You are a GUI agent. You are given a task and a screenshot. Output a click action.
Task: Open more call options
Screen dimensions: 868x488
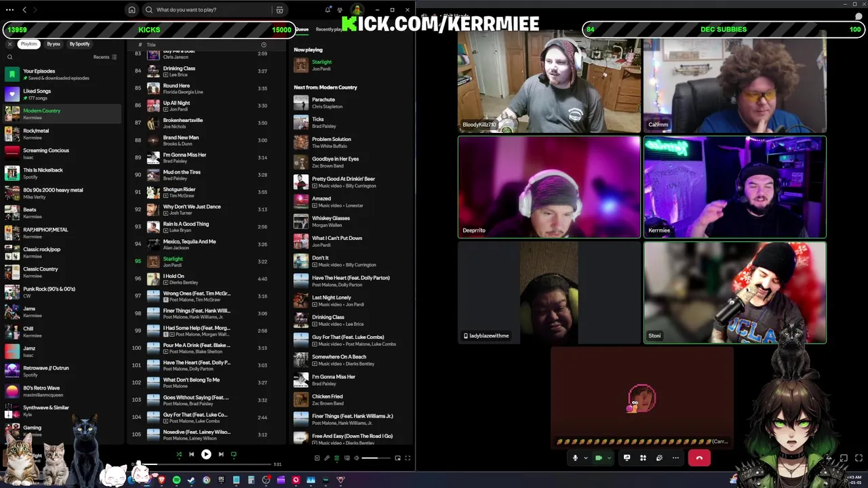[x=675, y=458]
